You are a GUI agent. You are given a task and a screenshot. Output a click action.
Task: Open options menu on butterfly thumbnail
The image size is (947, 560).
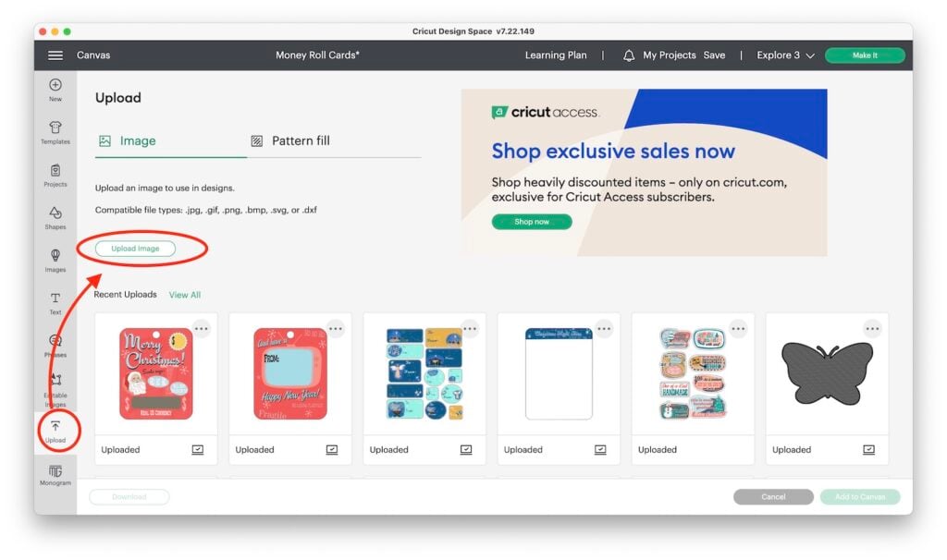(x=872, y=329)
